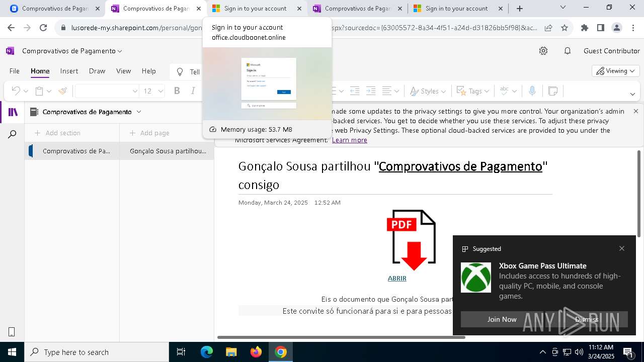Bookmark this page with the star
The width and height of the screenshot is (644, 362).
click(565, 28)
